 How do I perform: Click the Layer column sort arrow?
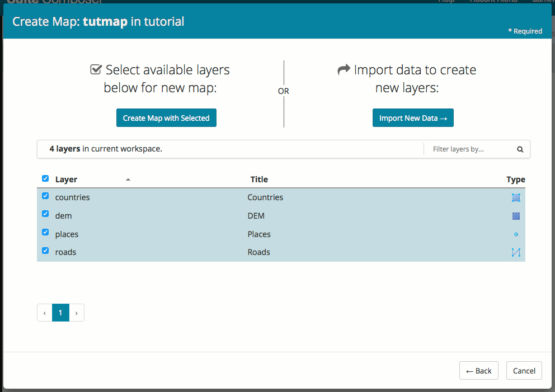128,180
